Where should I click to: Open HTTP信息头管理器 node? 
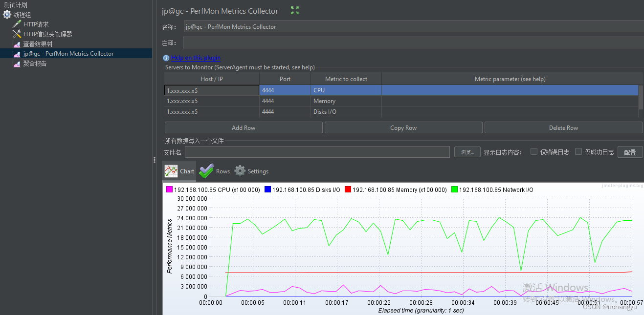click(x=48, y=34)
